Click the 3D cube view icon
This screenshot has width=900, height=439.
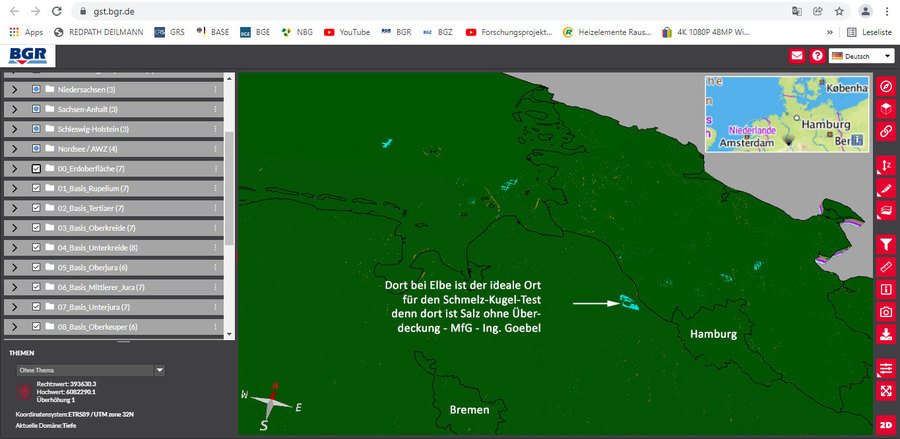(x=885, y=109)
